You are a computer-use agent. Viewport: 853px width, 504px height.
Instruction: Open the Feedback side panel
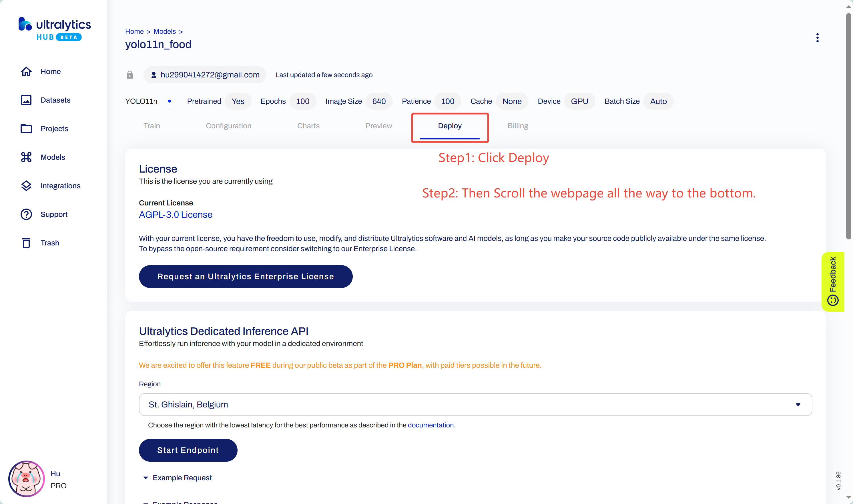pos(832,281)
